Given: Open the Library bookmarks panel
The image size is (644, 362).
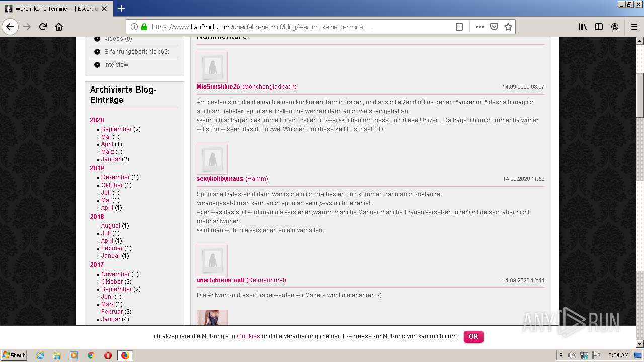Looking at the screenshot, I should 583,27.
